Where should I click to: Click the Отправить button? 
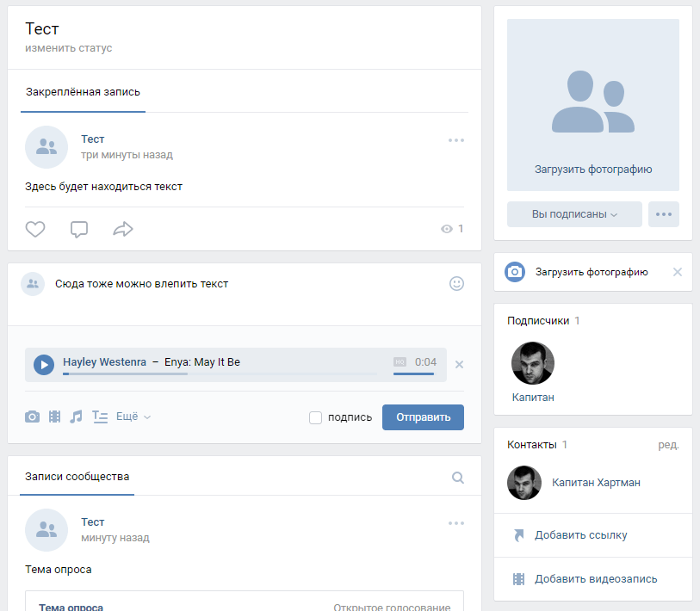[423, 417]
